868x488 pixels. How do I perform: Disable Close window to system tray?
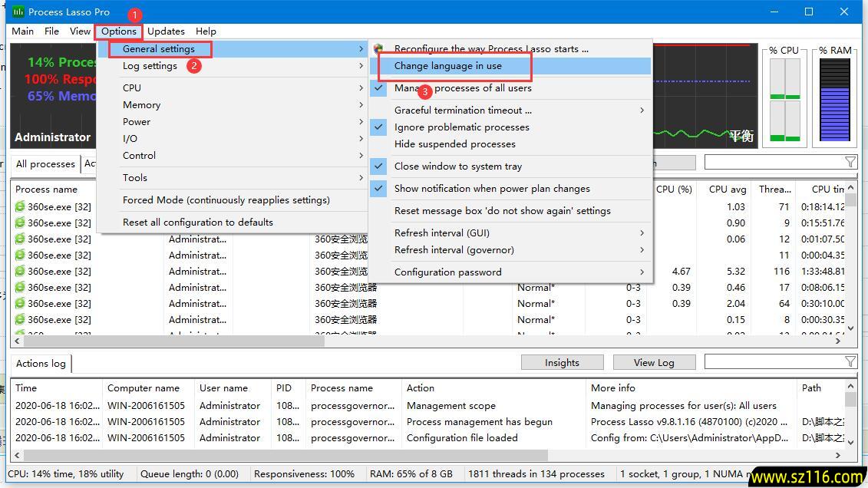457,166
